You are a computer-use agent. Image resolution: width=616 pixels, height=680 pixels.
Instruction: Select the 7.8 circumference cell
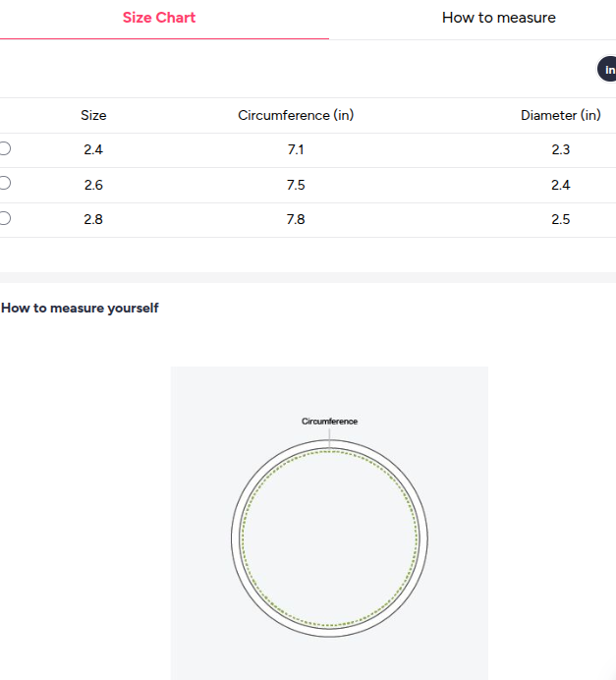pyautogui.click(x=296, y=219)
